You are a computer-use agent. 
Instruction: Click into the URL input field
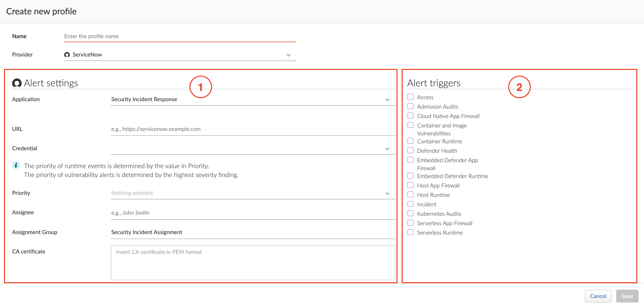click(253, 129)
